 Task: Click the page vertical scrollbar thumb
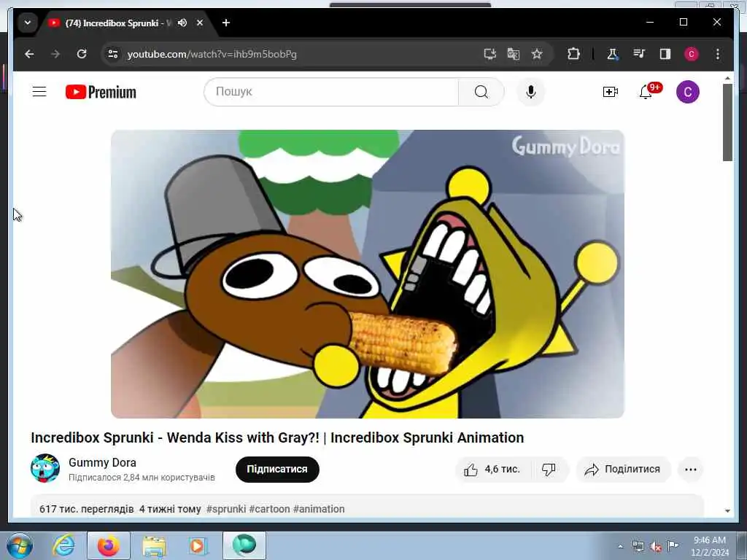pyautogui.click(x=727, y=122)
